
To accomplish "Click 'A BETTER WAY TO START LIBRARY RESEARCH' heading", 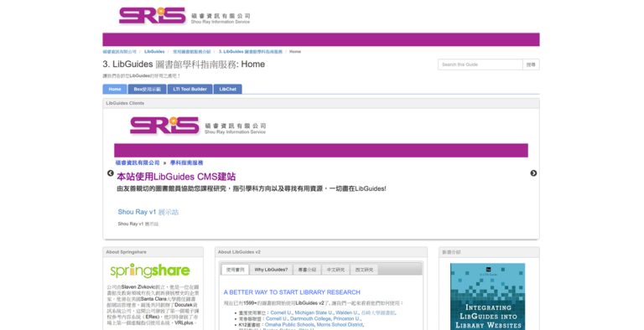I will click(x=292, y=292).
